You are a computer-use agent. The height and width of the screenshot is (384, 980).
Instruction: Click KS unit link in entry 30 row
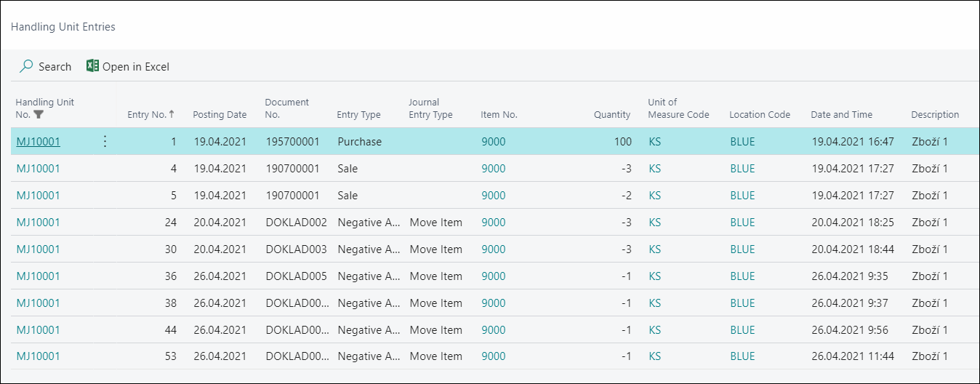coord(655,249)
